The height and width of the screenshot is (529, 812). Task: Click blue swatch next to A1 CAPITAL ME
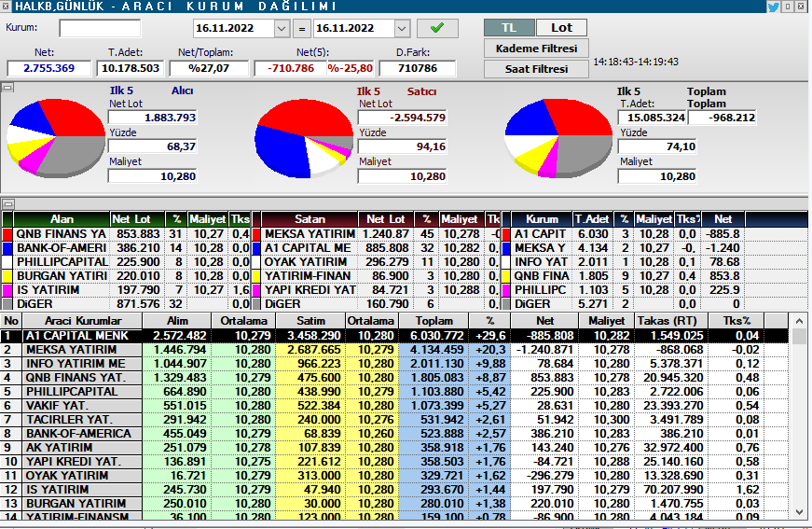(256, 248)
